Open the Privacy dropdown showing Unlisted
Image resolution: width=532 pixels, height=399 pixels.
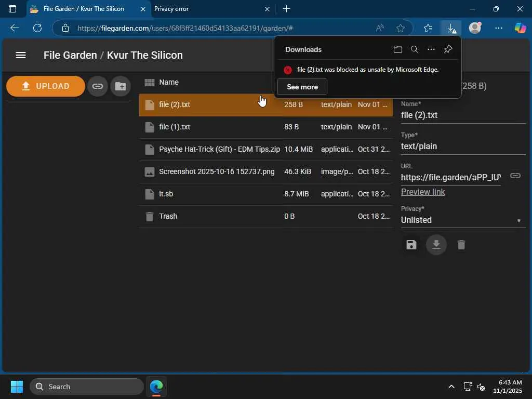pyautogui.click(x=463, y=220)
